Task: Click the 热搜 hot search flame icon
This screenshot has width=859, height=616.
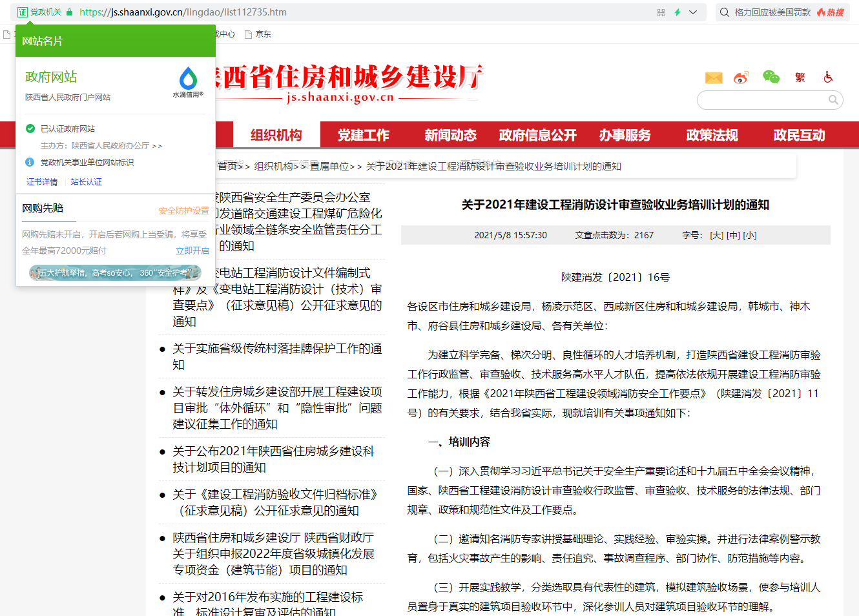Action: tap(831, 12)
